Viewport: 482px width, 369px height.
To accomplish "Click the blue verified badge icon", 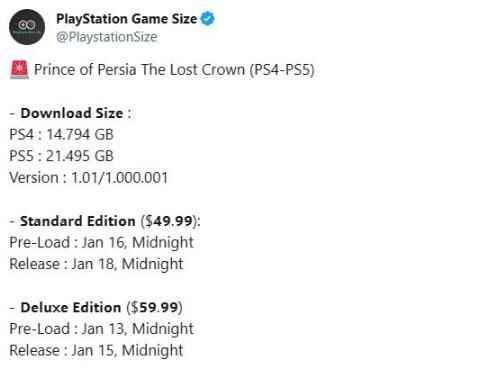I will [x=207, y=18].
